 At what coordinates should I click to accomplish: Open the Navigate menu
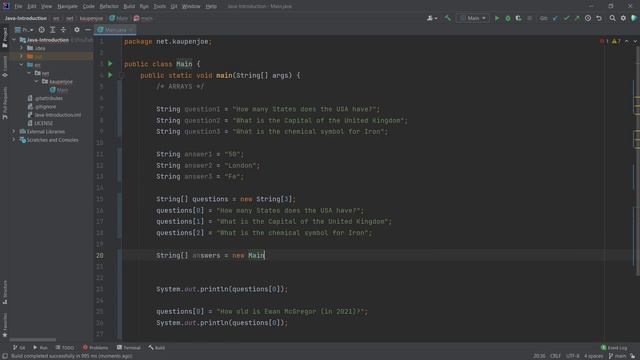tap(67, 6)
